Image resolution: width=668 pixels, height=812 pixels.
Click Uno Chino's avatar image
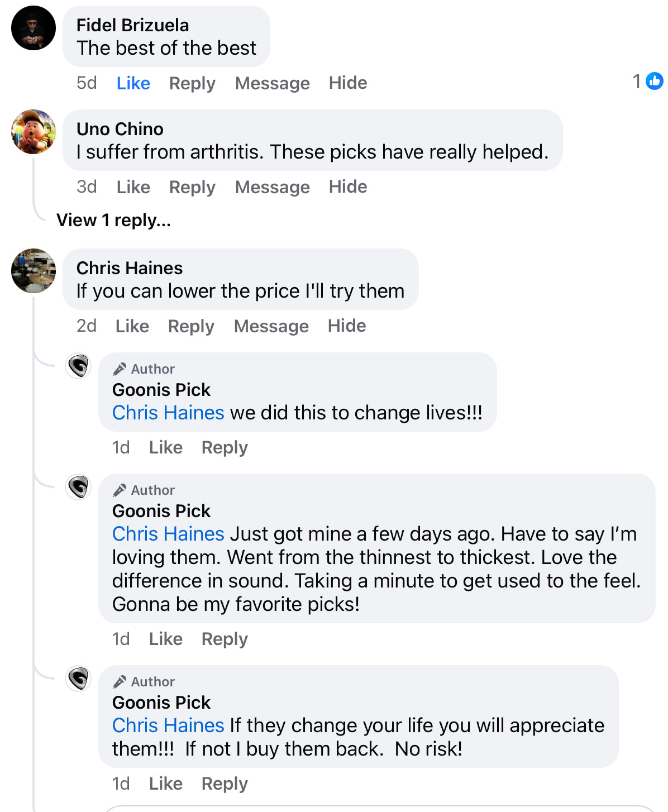(34, 132)
